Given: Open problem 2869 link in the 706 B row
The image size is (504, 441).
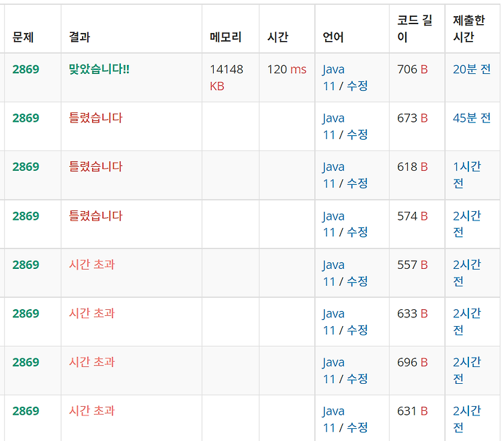Looking at the screenshot, I should pos(26,69).
